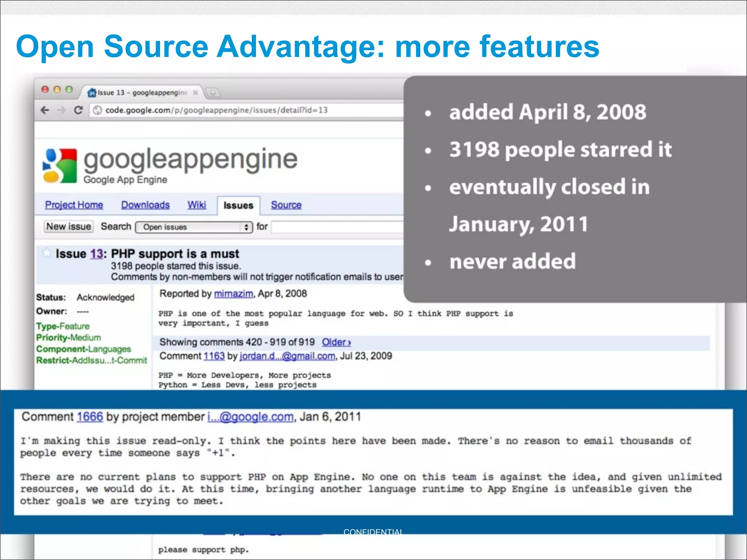This screenshot has width=747, height=560.
Task: Star Issue 13 using the star icon
Action: click(x=46, y=253)
